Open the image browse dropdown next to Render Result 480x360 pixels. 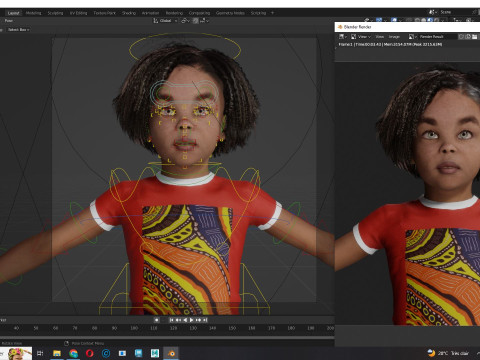tap(412, 37)
